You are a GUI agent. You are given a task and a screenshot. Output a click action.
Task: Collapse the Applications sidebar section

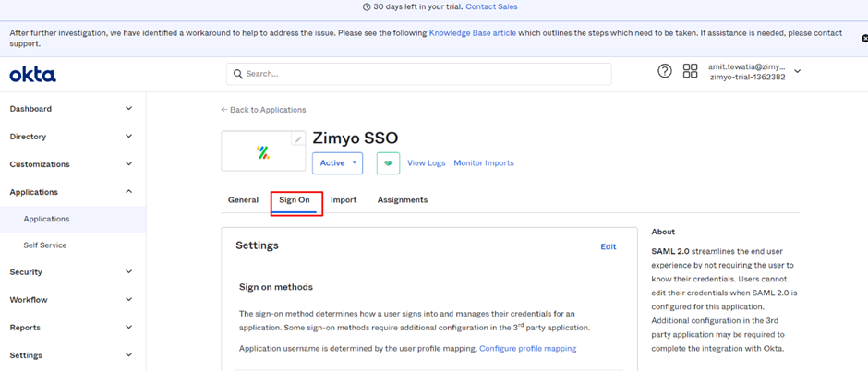pyautogui.click(x=73, y=192)
